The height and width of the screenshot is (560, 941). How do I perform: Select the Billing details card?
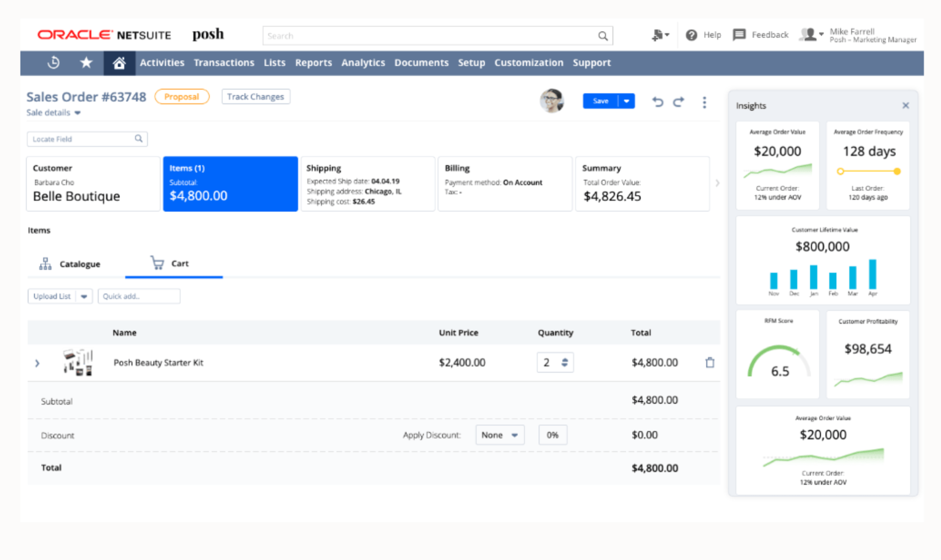pyautogui.click(x=505, y=184)
